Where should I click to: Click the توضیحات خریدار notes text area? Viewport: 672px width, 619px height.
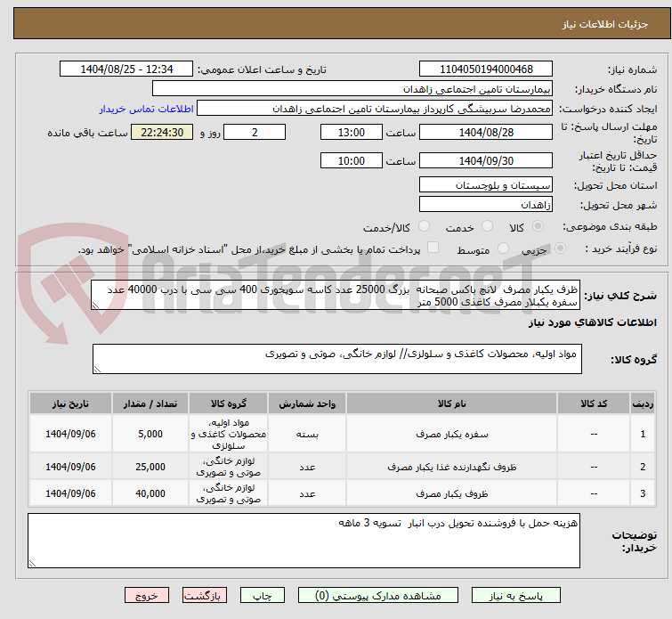[304, 540]
